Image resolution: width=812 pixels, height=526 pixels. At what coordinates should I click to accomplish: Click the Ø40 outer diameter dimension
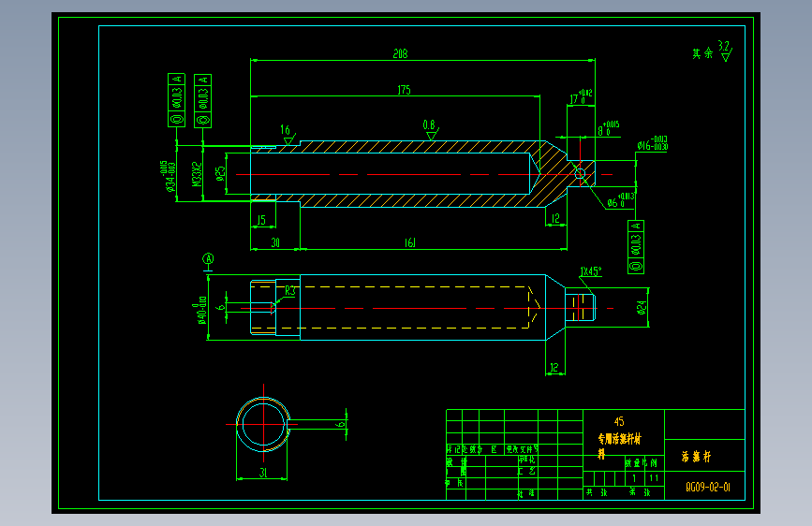(201, 311)
